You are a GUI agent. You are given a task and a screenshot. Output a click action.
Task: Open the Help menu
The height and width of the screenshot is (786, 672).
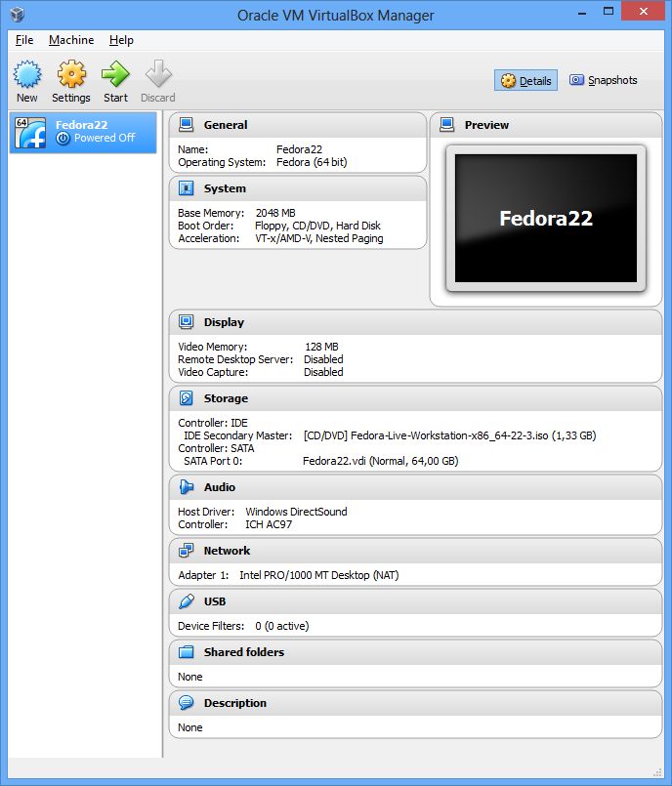tap(121, 40)
